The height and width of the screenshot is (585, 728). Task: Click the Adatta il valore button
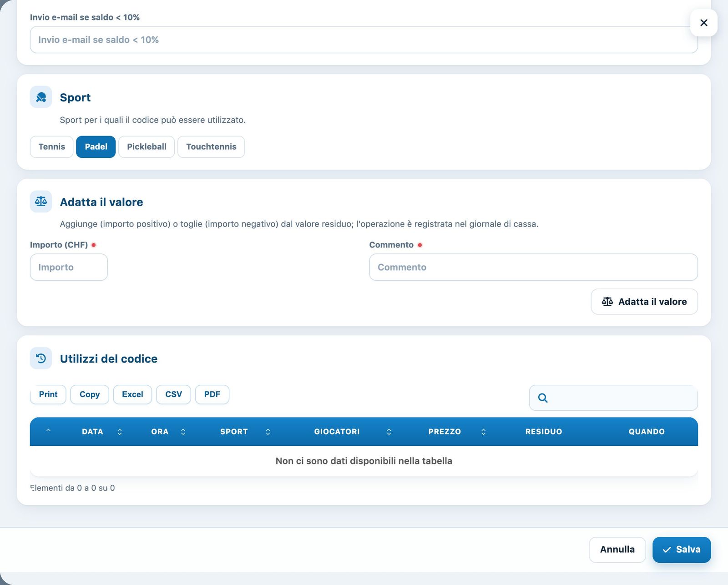coord(644,302)
